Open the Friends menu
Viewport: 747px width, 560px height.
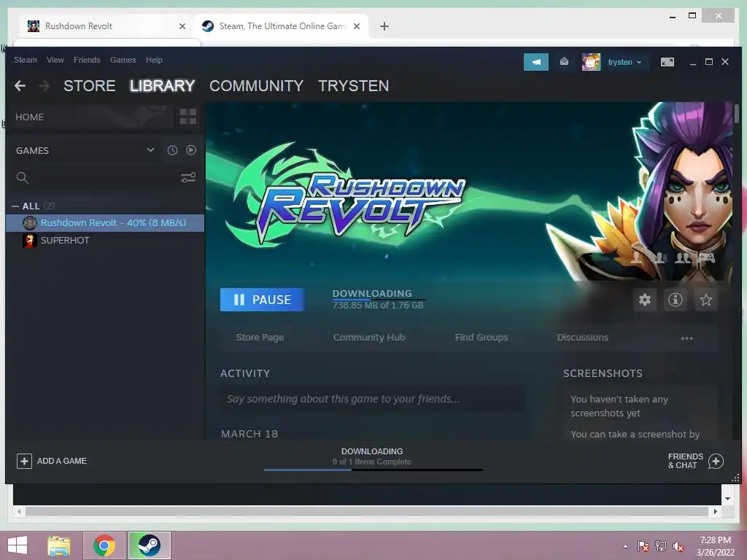click(x=87, y=60)
